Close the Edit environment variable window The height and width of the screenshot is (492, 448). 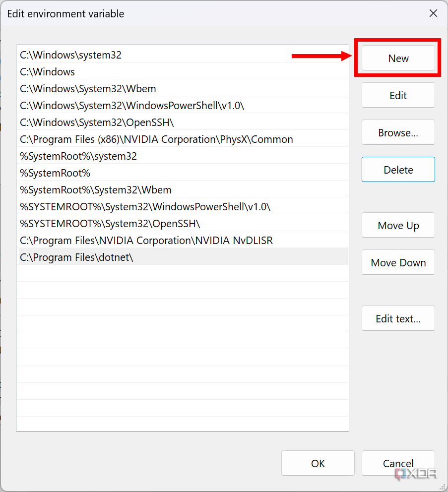(433, 13)
